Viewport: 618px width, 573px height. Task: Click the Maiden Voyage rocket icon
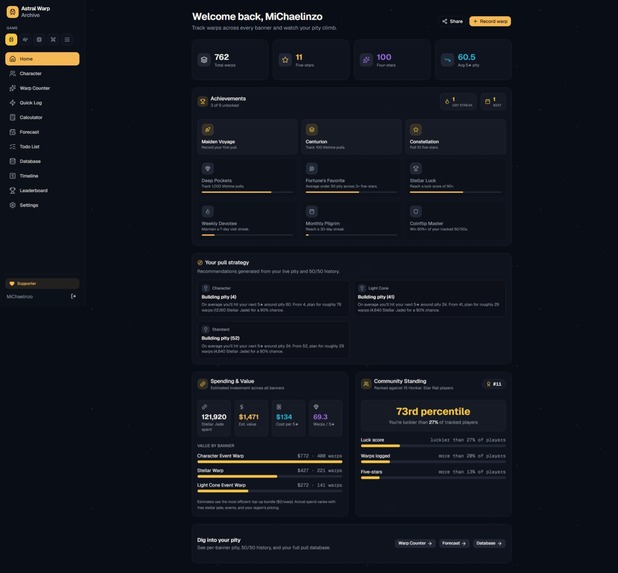[x=208, y=129]
